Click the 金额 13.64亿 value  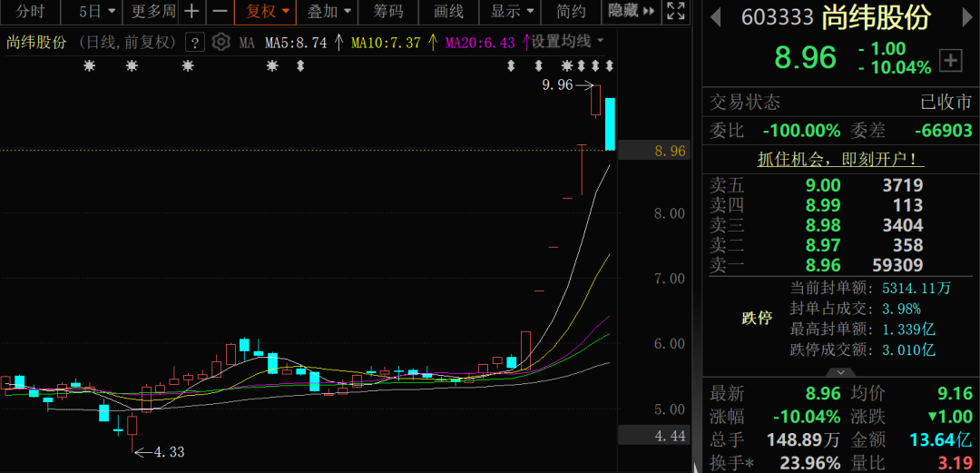[x=941, y=439]
